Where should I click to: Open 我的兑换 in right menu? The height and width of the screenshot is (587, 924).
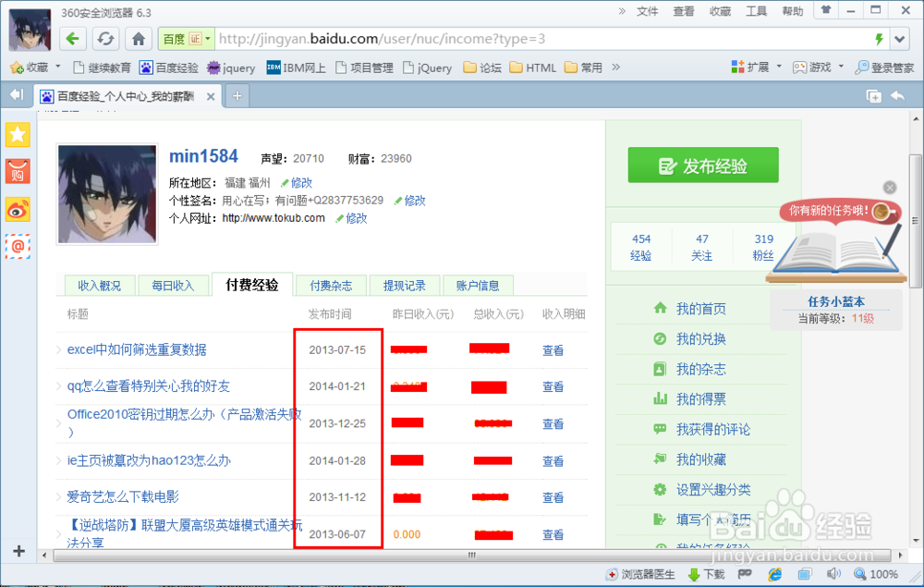(700, 339)
